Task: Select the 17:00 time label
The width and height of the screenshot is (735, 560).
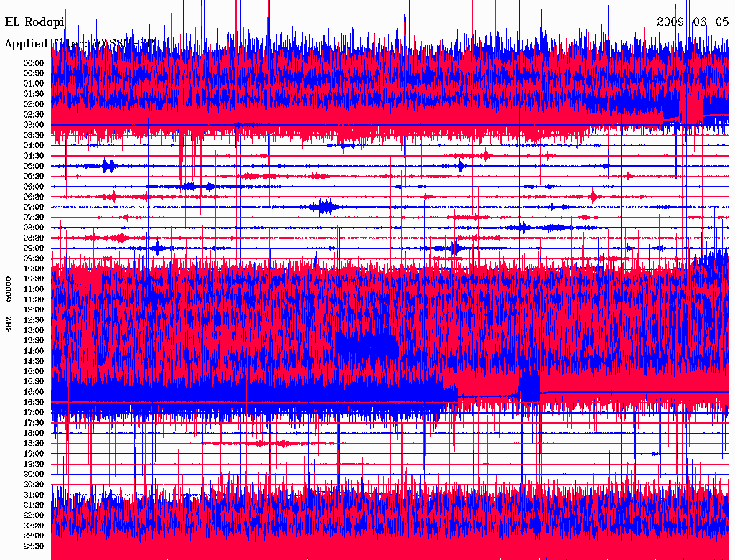Action: [x=34, y=413]
